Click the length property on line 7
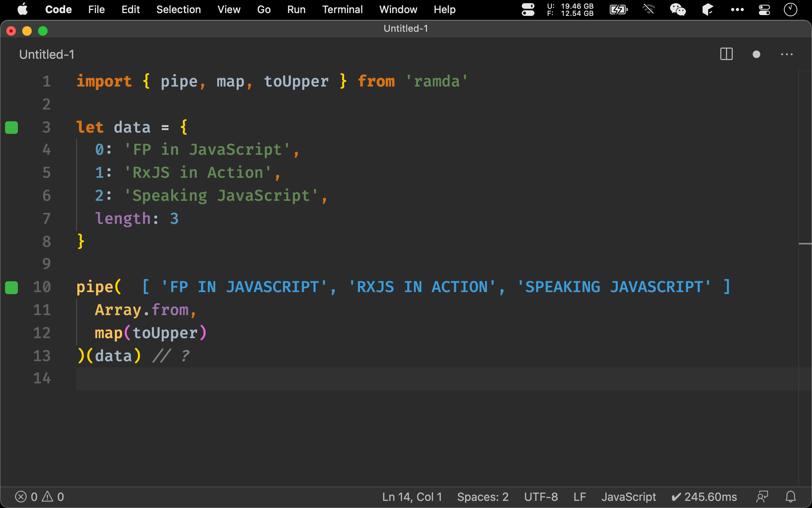Image resolution: width=812 pixels, height=508 pixels. (123, 219)
